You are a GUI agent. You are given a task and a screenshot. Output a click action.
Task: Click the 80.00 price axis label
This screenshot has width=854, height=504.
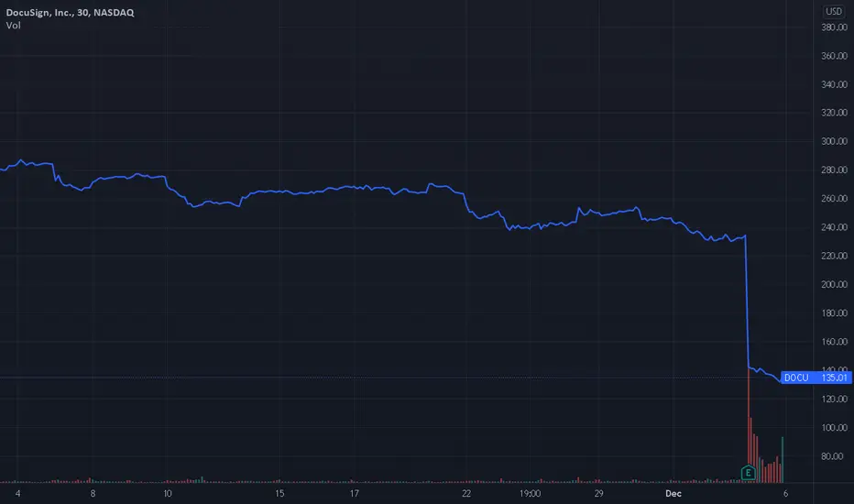[834, 456]
